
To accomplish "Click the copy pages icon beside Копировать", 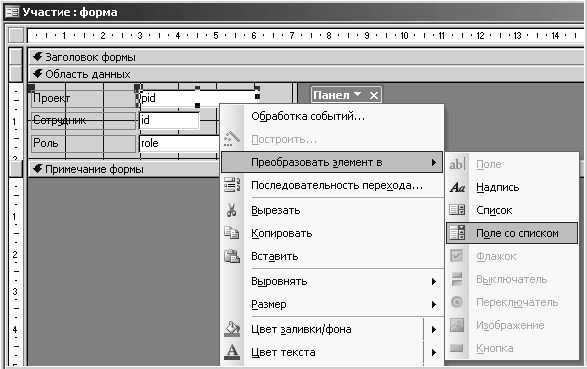I will coord(232,233).
